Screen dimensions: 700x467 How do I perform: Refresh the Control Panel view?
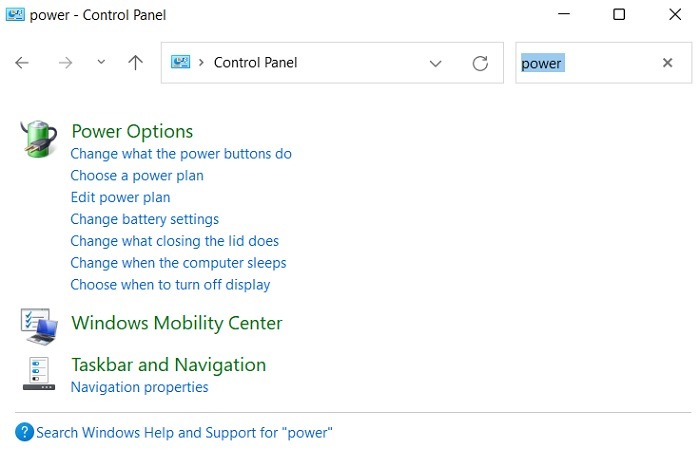click(x=480, y=63)
